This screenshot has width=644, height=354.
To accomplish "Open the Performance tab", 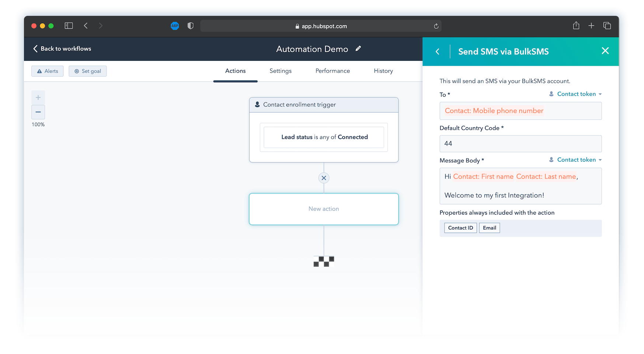I will (x=333, y=71).
